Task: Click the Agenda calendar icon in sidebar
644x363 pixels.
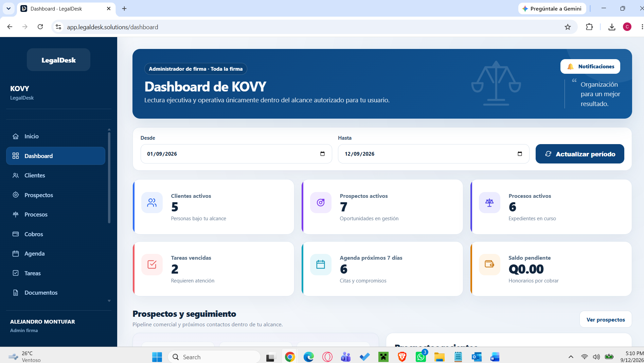Action: pos(16,254)
